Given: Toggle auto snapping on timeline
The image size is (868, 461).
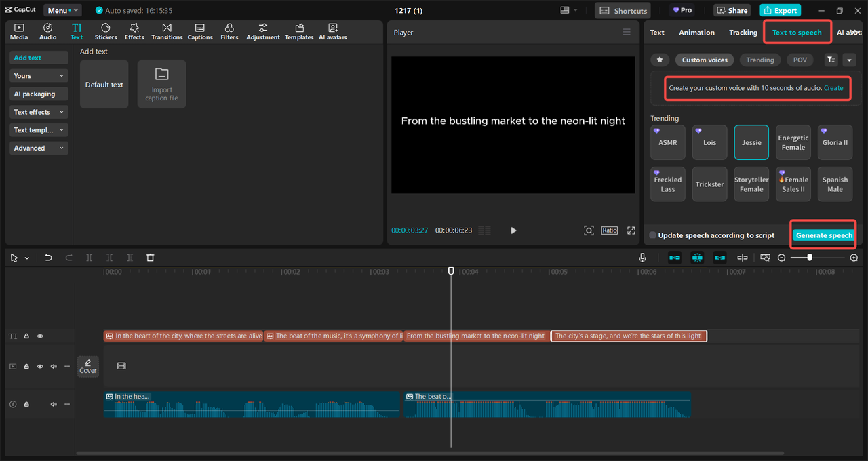Looking at the screenshot, I should coord(697,258).
